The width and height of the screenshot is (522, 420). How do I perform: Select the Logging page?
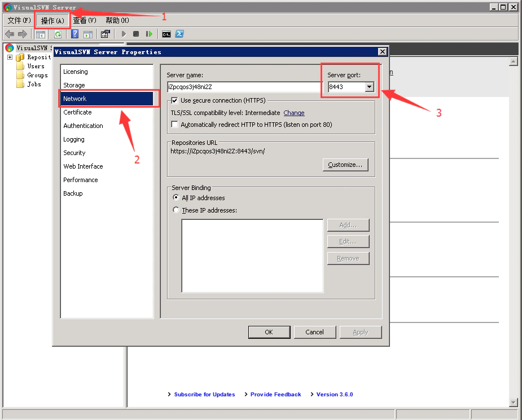[x=107, y=139]
